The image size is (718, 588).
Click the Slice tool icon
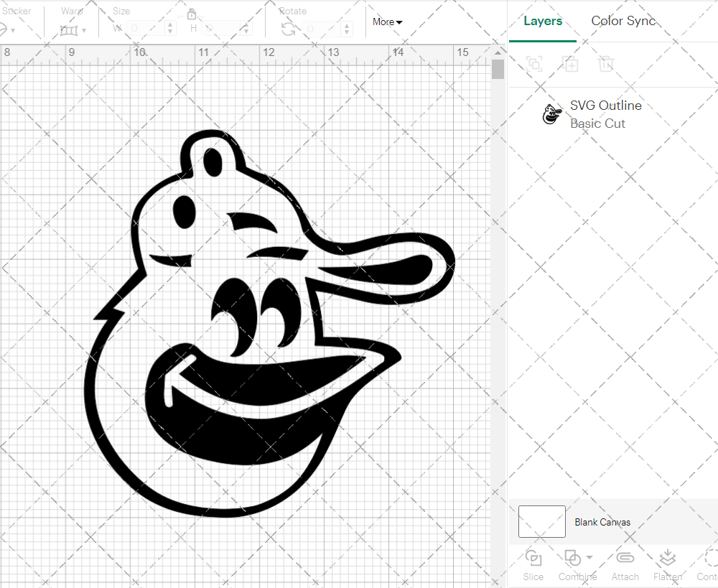coord(533,559)
